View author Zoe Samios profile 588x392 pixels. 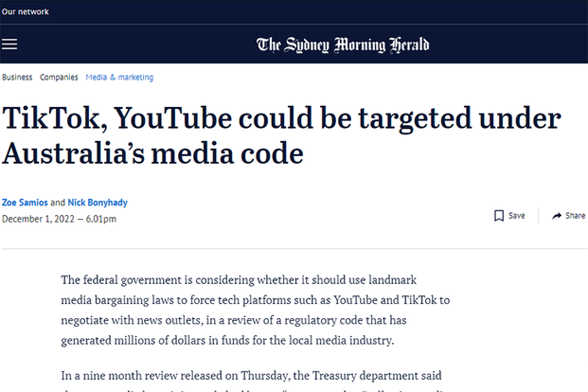coord(25,203)
